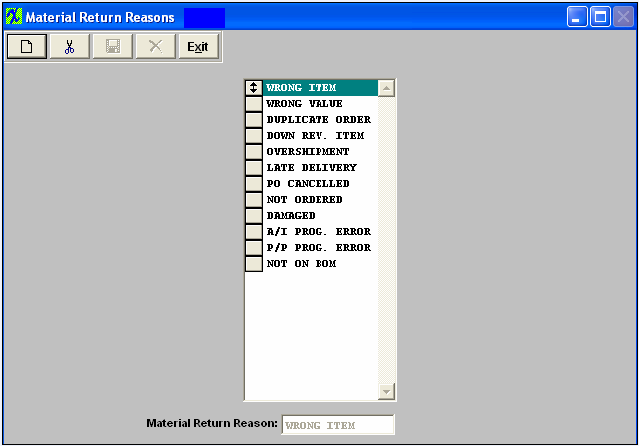This screenshot has width=639, height=446.
Task: Click row selector box beside A/I PROG. ERROR
Action: point(254,232)
